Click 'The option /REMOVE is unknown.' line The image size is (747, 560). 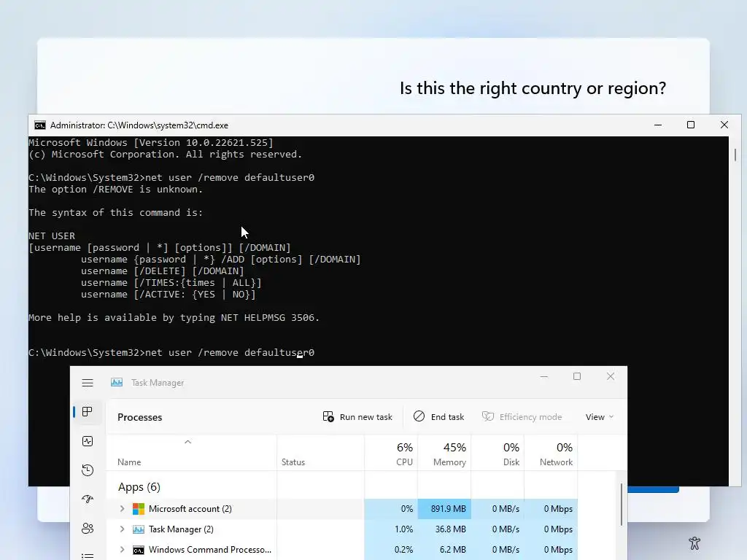click(116, 190)
